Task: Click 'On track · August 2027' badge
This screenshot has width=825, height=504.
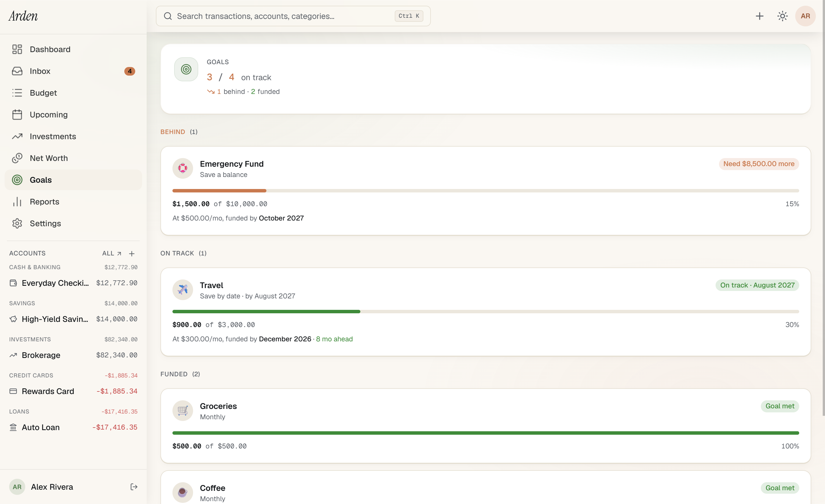Action: [x=757, y=285]
